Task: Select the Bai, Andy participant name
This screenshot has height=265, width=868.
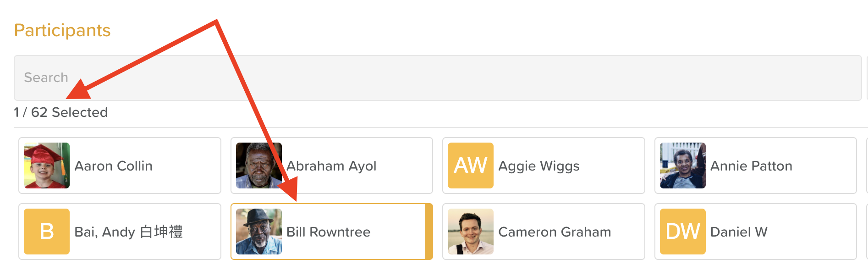Action: tap(129, 232)
